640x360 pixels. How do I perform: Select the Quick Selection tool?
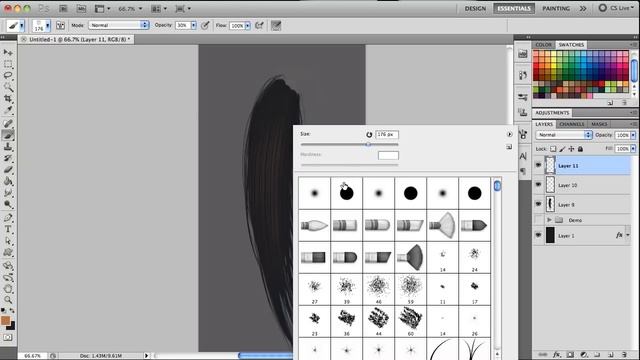pos(8,87)
